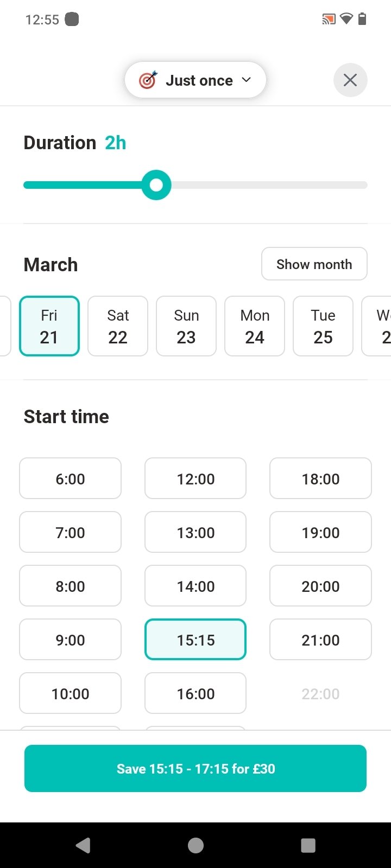Viewport: 391px width, 868px height.
Task: Tap the dropdown chevron next to Just once
Action: (x=247, y=80)
